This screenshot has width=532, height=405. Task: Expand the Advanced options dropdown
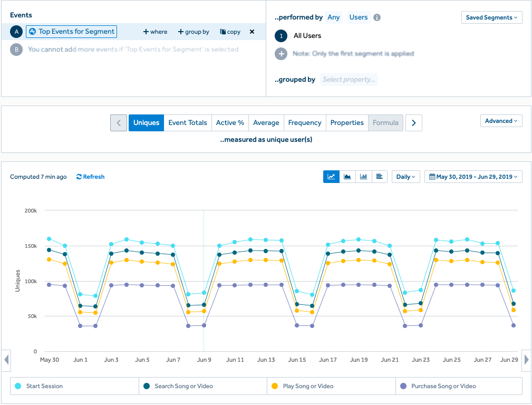(x=501, y=121)
